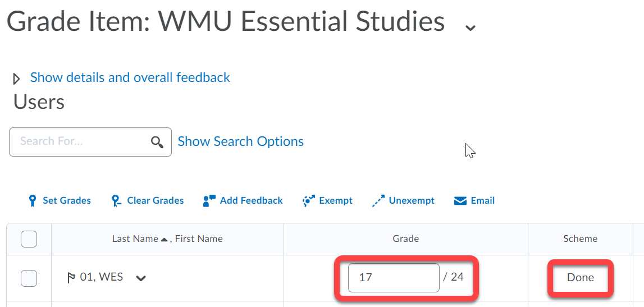The width and height of the screenshot is (644, 307).
Task: Click the magnifying glass search icon
Action: pyautogui.click(x=157, y=142)
